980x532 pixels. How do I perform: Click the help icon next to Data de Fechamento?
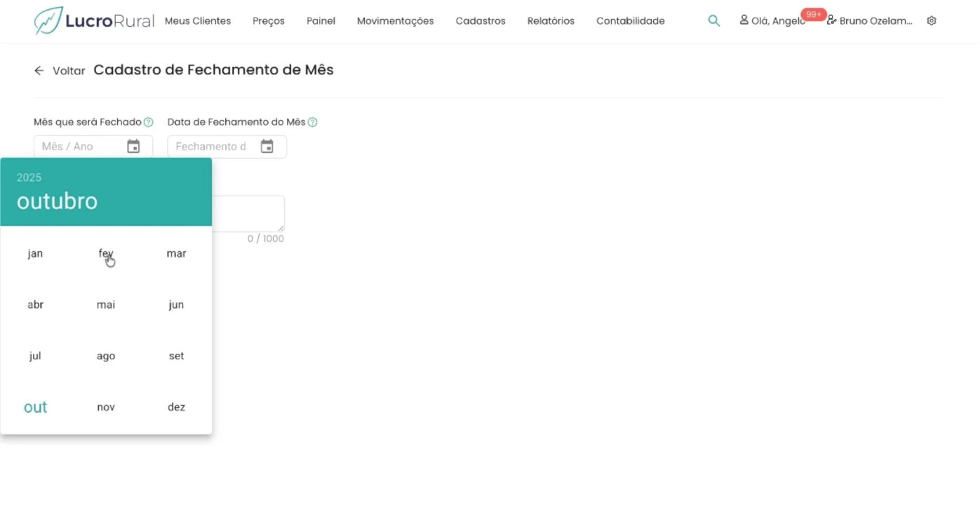point(313,121)
